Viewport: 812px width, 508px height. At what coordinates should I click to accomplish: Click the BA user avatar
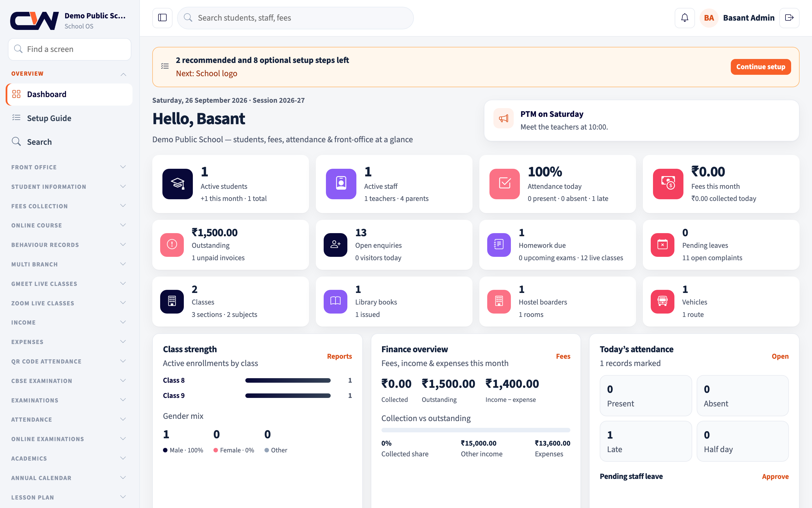click(709, 18)
